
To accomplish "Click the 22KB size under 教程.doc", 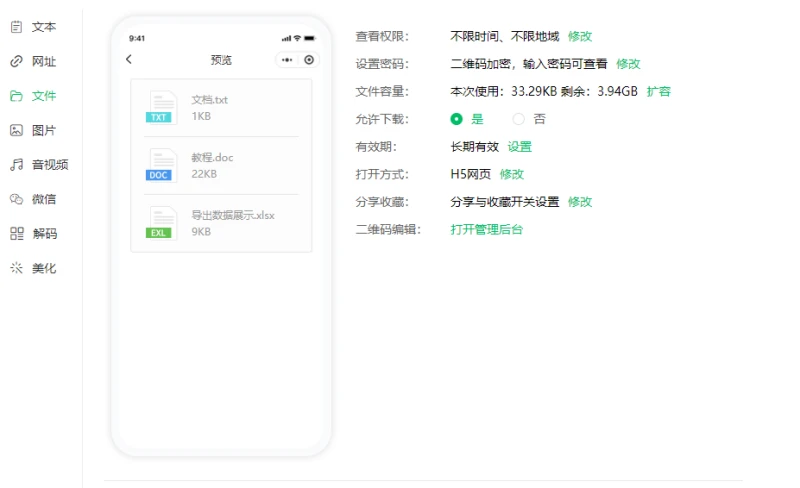I will (x=204, y=174).
